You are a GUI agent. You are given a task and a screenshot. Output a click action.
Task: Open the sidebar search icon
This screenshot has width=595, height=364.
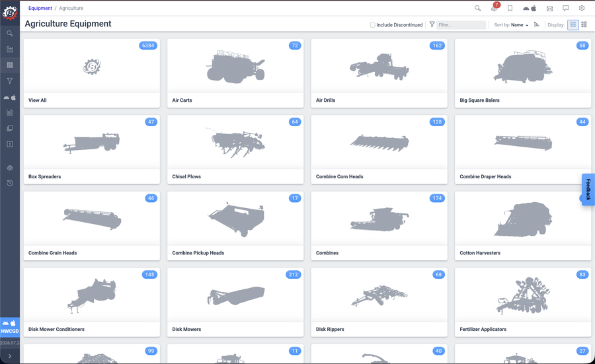point(10,34)
